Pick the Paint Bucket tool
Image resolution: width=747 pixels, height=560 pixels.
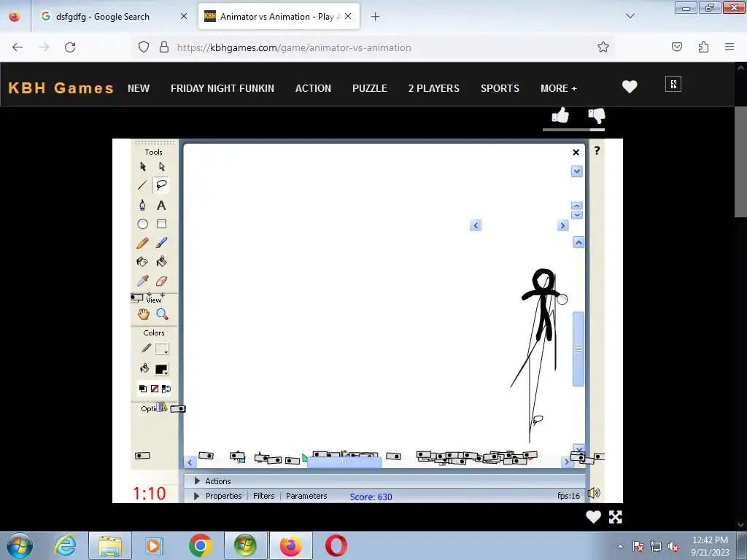click(x=161, y=262)
